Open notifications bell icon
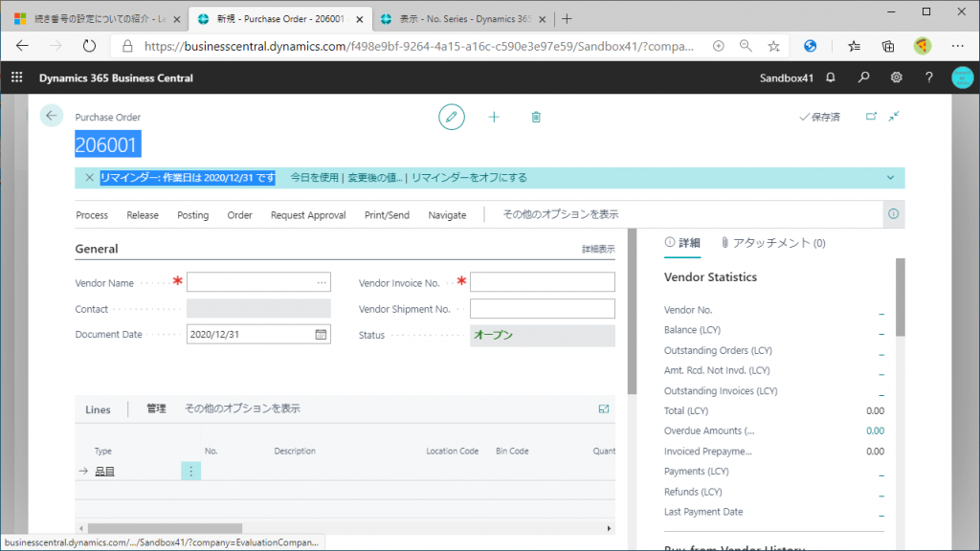 click(831, 77)
